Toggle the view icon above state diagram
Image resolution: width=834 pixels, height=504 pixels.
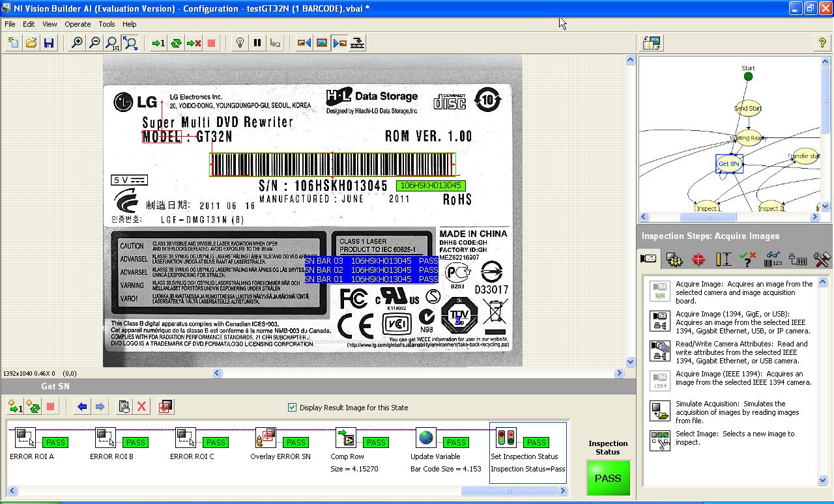tap(652, 43)
